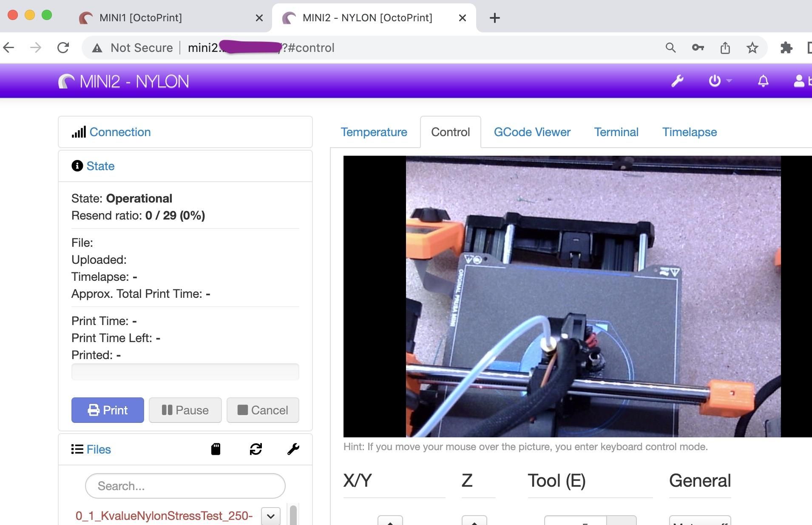Cancel the current print job
Image resolution: width=812 pixels, height=525 pixels.
(263, 410)
